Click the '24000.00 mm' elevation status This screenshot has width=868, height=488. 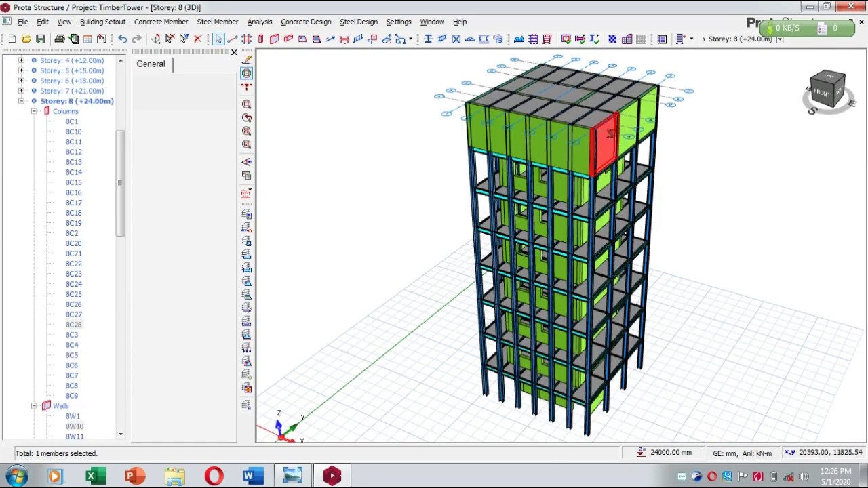[x=671, y=453]
